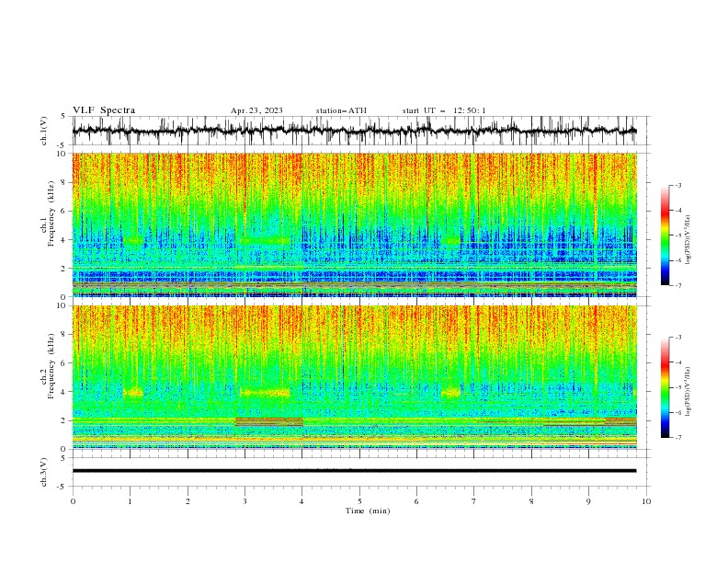
Task: Click the 'ch.1(V)' waveform axis label
Action: click(x=44, y=131)
